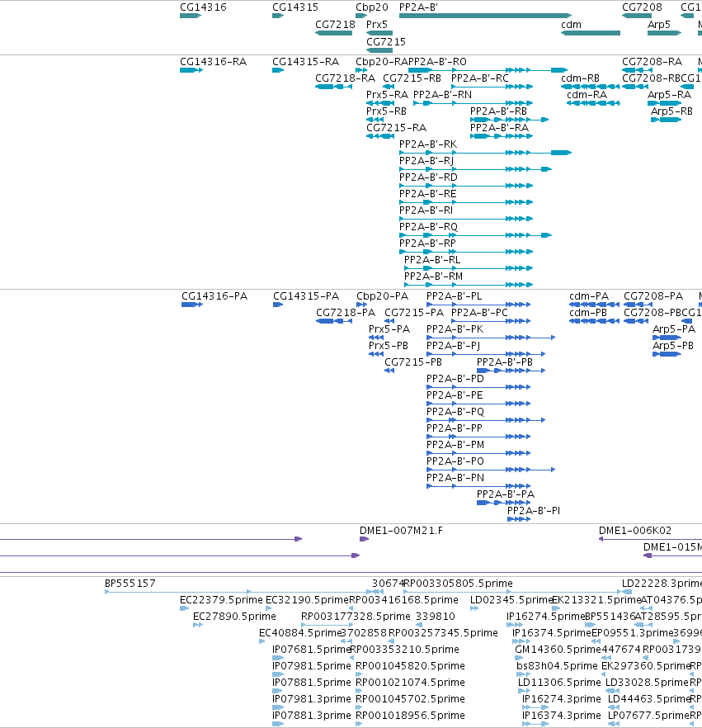Open protein cdm-PA

click(x=589, y=296)
